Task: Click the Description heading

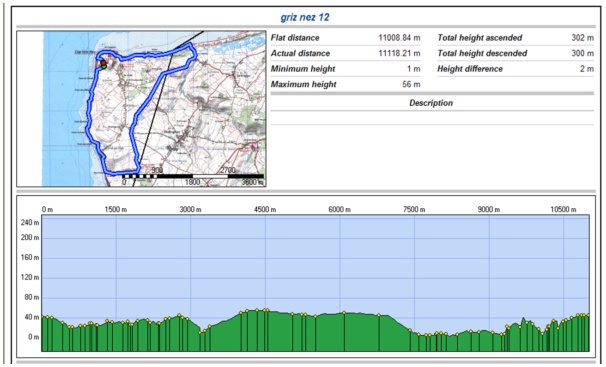Action: click(x=431, y=103)
